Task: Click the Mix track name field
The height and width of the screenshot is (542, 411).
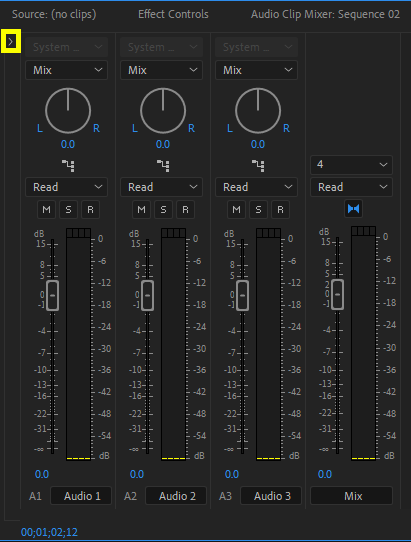Action: [x=352, y=496]
